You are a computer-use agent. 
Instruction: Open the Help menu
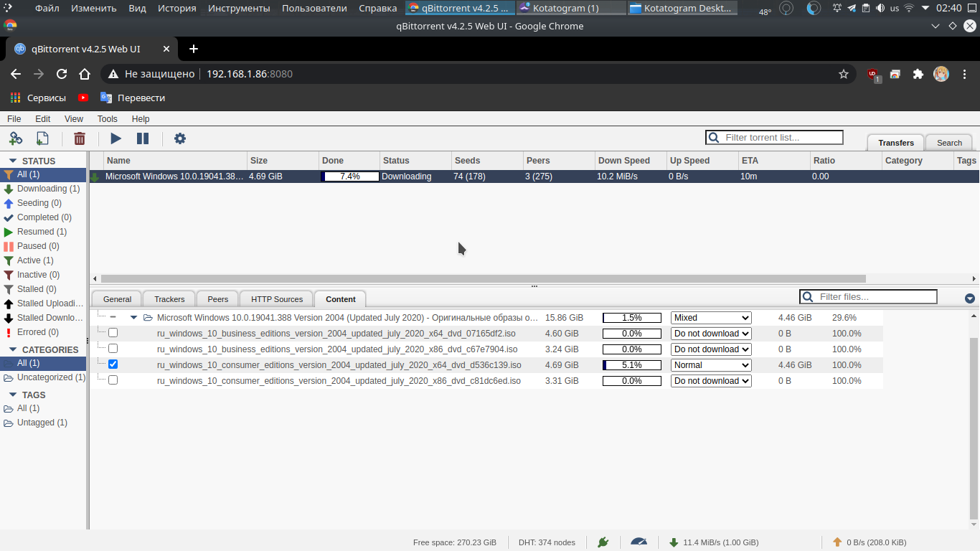pyautogui.click(x=141, y=119)
